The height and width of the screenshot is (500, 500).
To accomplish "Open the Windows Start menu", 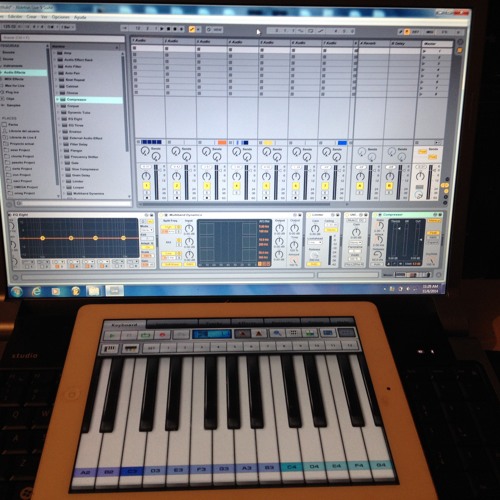I will click(x=16, y=292).
